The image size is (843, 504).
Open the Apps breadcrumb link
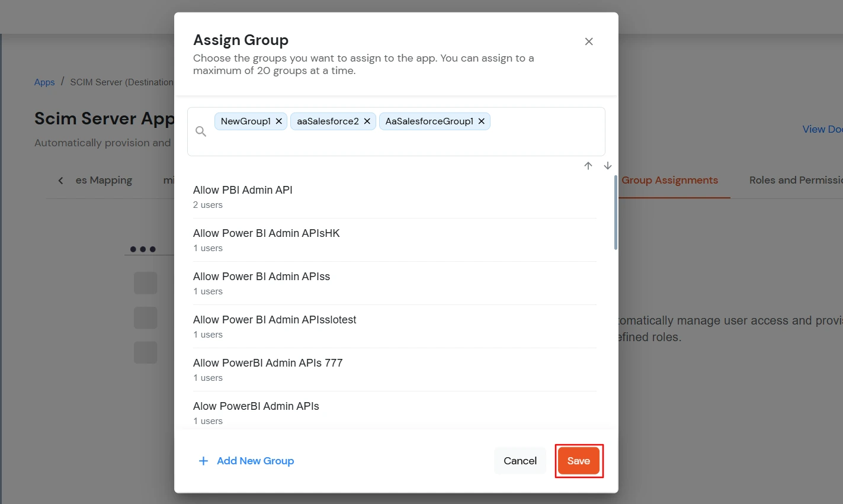(x=44, y=82)
